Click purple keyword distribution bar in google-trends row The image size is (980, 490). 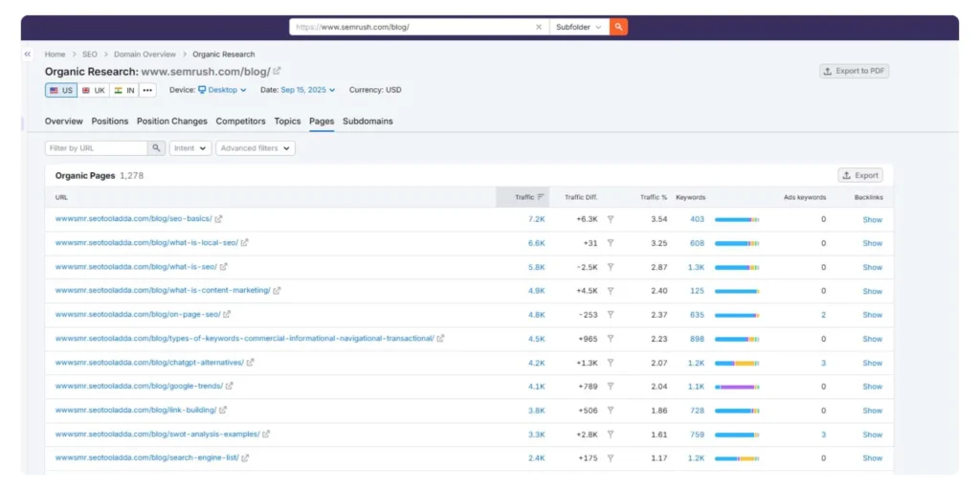tap(738, 387)
